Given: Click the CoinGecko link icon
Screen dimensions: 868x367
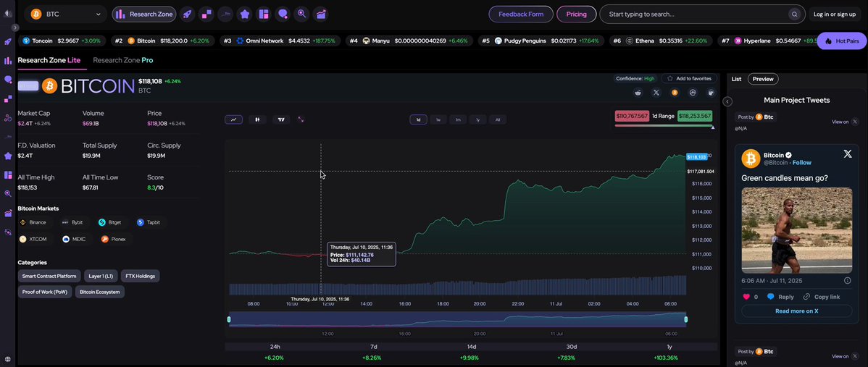Looking at the screenshot, I should [711, 93].
